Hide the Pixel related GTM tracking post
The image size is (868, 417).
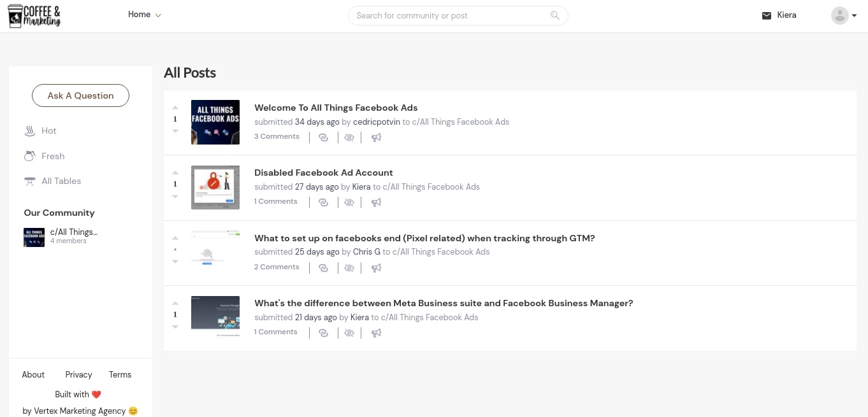coord(349,268)
